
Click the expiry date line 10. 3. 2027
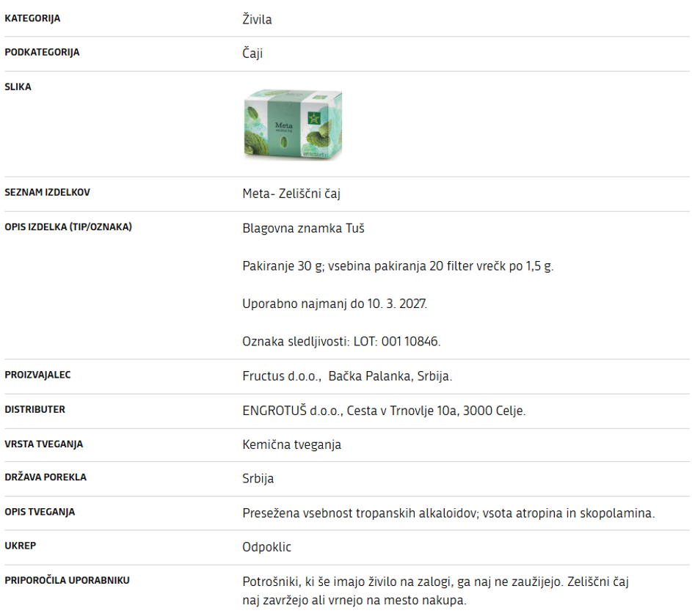pos(335,304)
